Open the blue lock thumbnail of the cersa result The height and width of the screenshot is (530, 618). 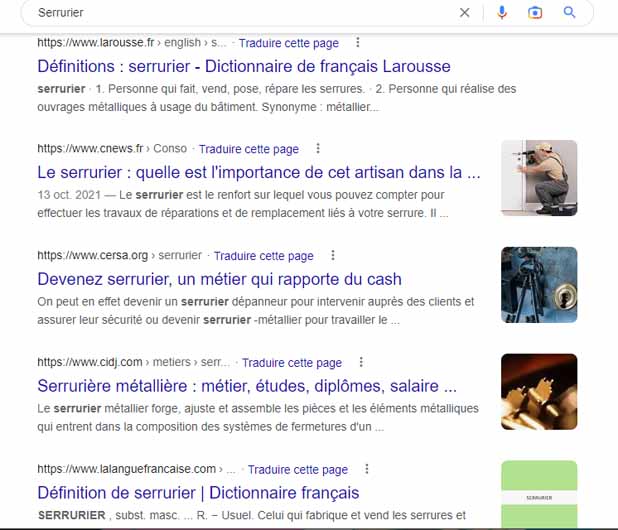coord(539,285)
